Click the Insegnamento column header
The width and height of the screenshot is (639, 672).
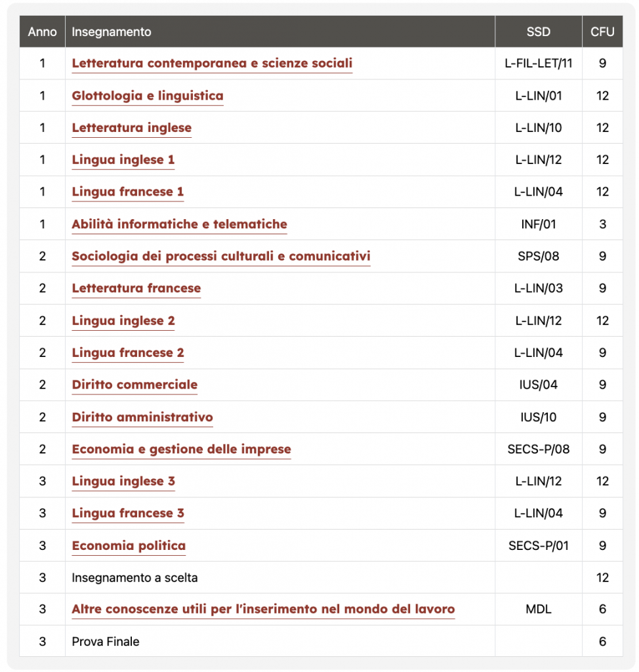tap(112, 31)
